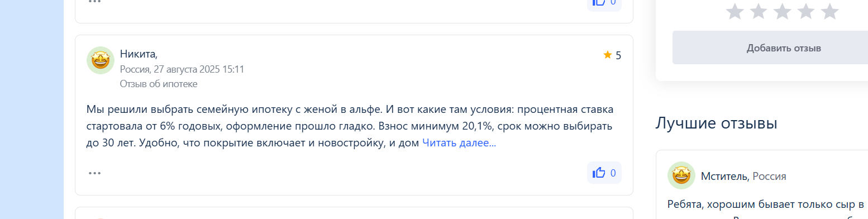
Task: Click the orange star next to rating 5
Action: click(608, 55)
